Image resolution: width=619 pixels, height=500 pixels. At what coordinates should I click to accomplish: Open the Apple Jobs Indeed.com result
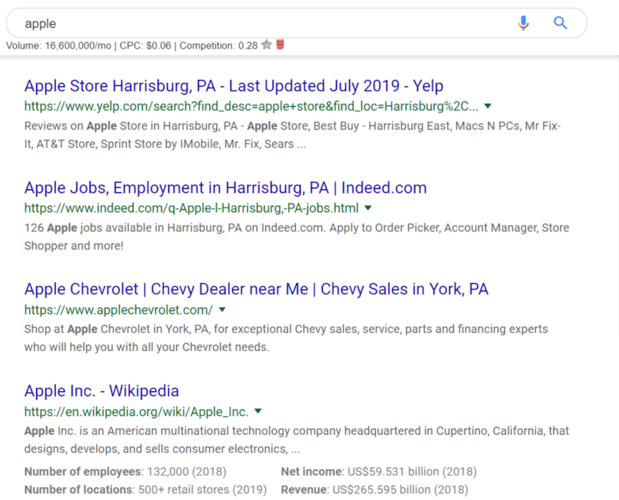(x=225, y=187)
